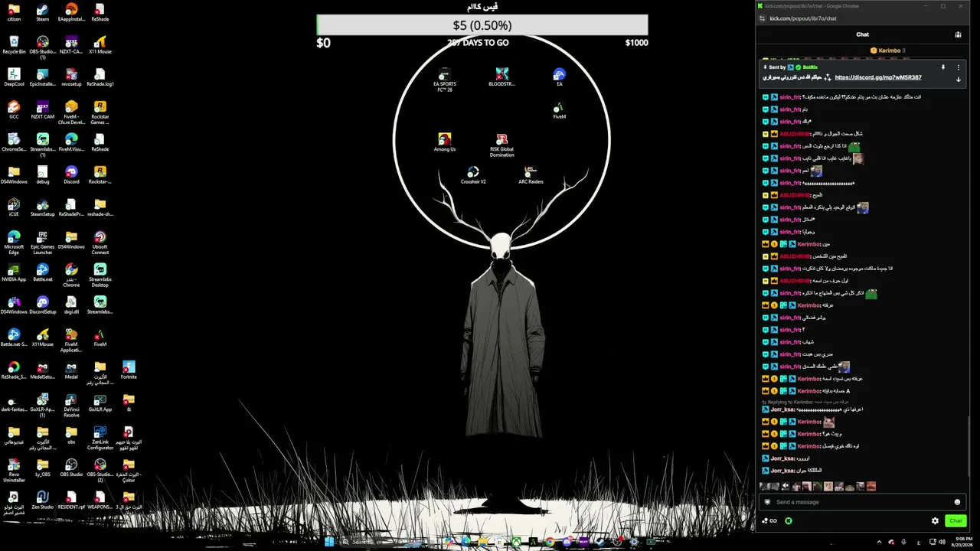Open emoji picker in the message box

point(957,502)
